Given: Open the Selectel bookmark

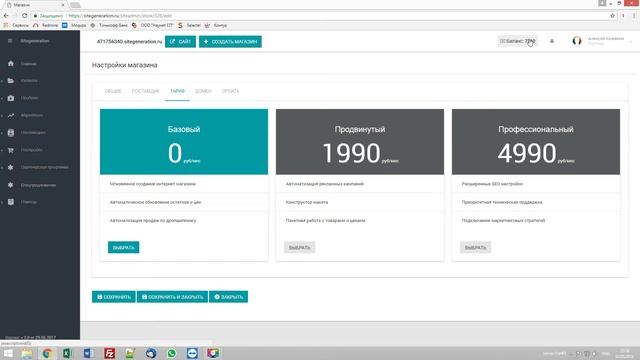Looking at the screenshot, I should pyautogui.click(x=189, y=25).
